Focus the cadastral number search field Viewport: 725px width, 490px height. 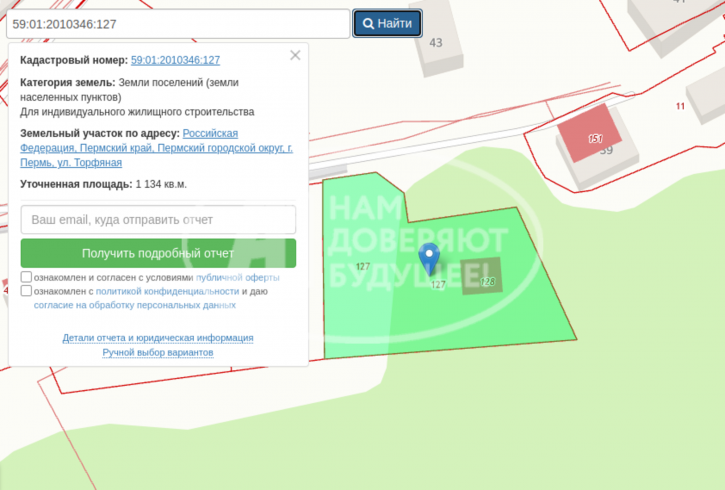point(178,23)
